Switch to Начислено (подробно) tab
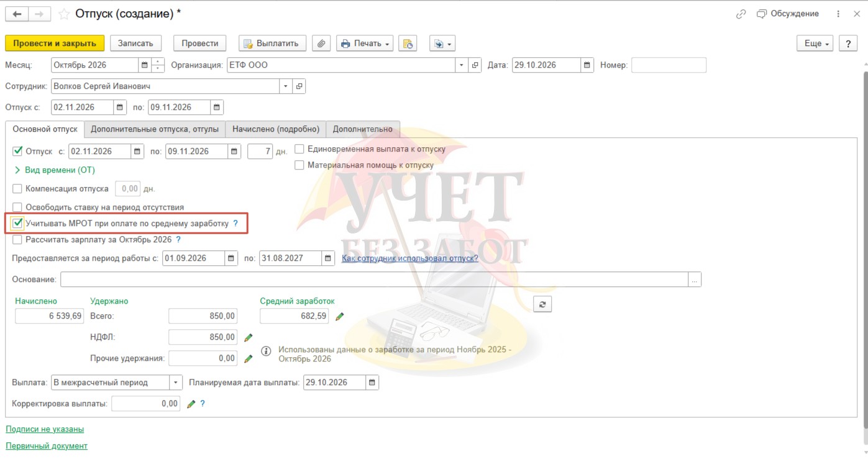 click(276, 129)
